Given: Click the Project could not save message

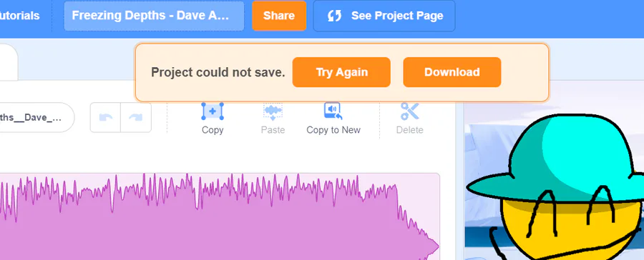Looking at the screenshot, I should tap(218, 73).
